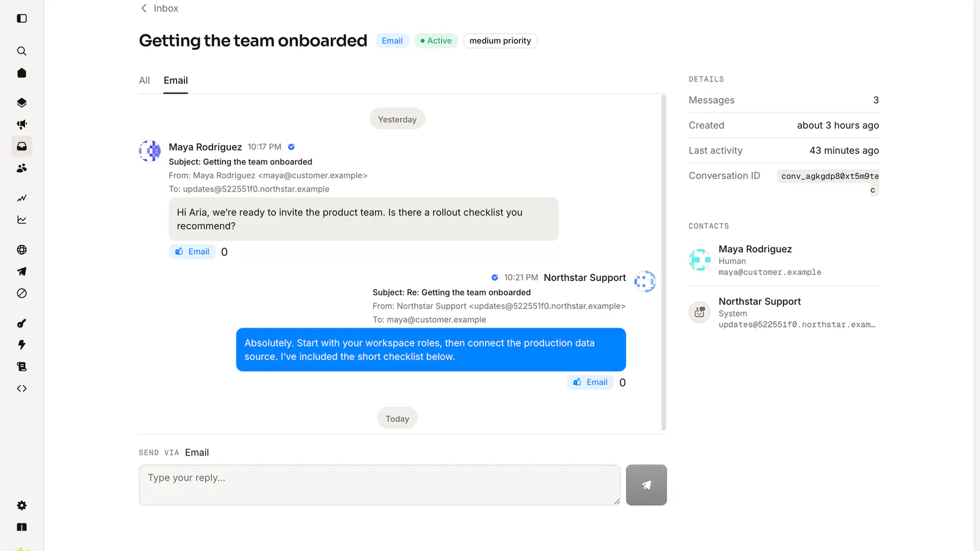The image size is (980, 551).
Task: Toggle the sidebar panel icon
Action: [x=22, y=18]
